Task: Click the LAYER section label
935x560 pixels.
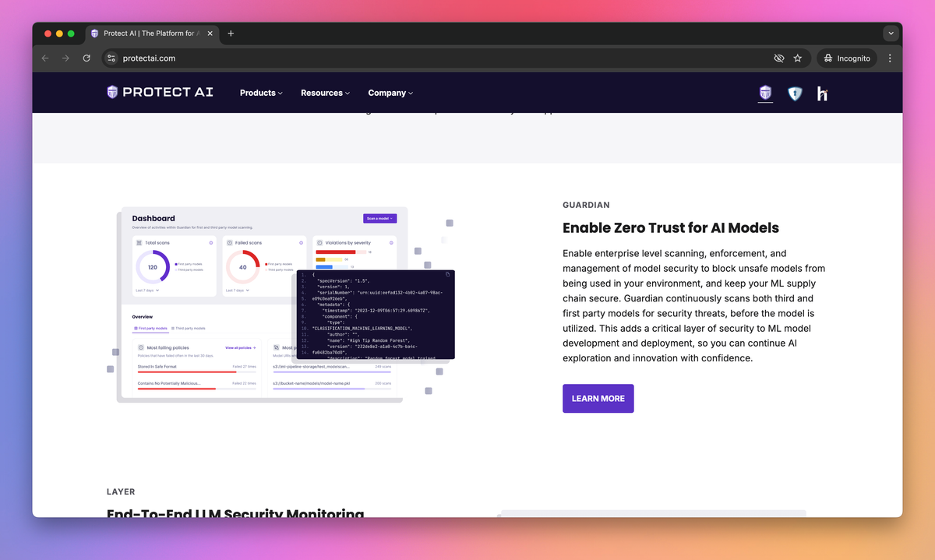Action: [121, 491]
